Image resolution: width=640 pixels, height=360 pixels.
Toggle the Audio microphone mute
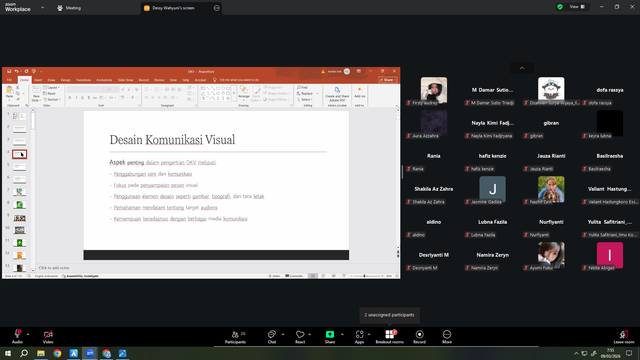pos(18,337)
